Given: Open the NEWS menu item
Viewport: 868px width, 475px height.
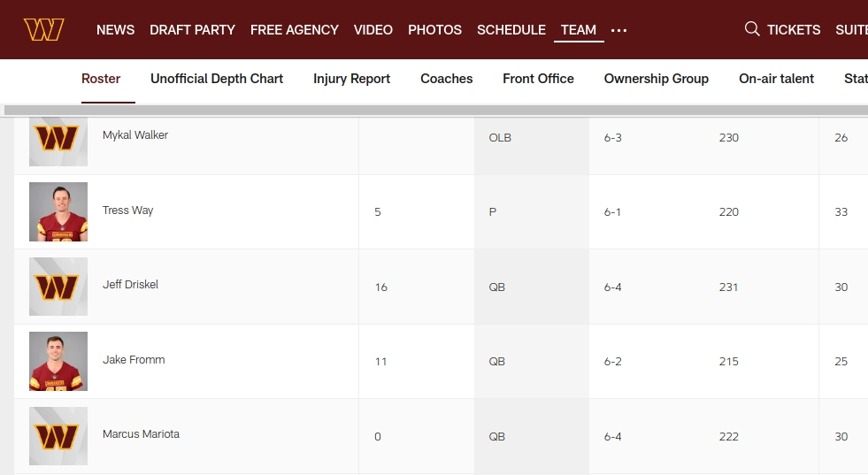Looking at the screenshot, I should click(115, 30).
